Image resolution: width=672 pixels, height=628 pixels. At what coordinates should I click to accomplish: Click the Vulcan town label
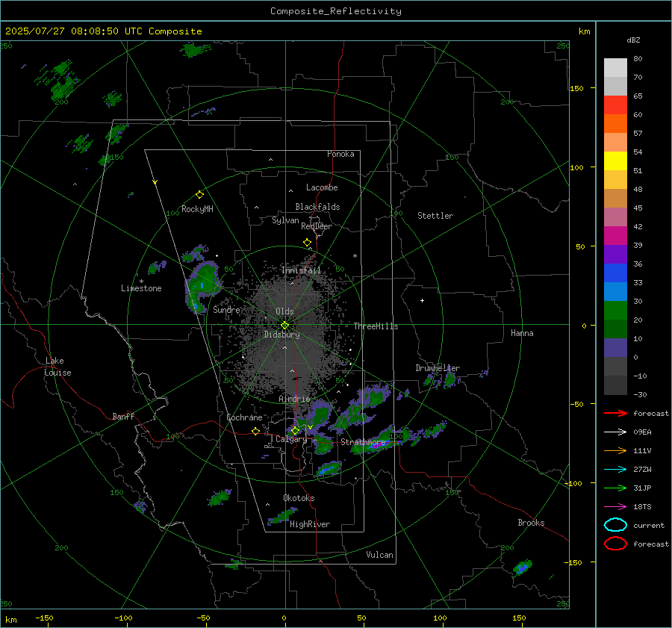pyautogui.click(x=379, y=555)
